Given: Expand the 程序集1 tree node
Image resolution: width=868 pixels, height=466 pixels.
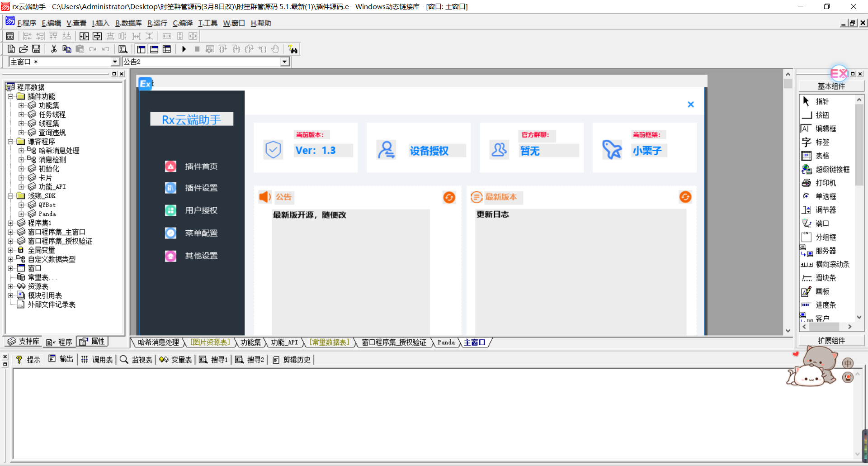Looking at the screenshot, I should click(x=10, y=223).
